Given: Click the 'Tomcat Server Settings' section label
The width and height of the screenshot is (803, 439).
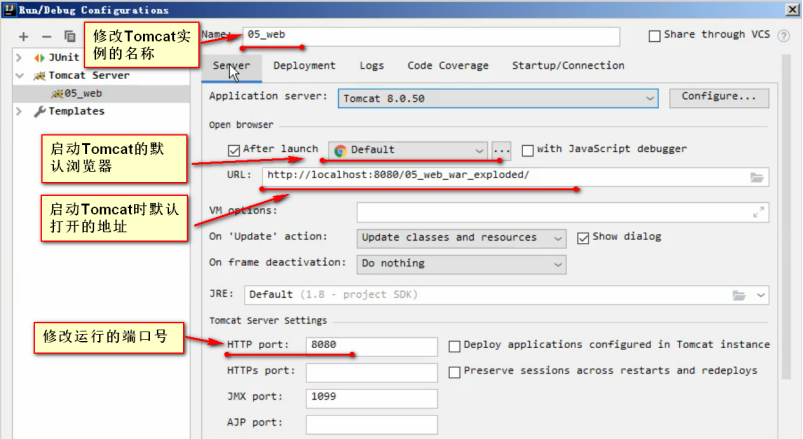Looking at the screenshot, I should [x=268, y=321].
